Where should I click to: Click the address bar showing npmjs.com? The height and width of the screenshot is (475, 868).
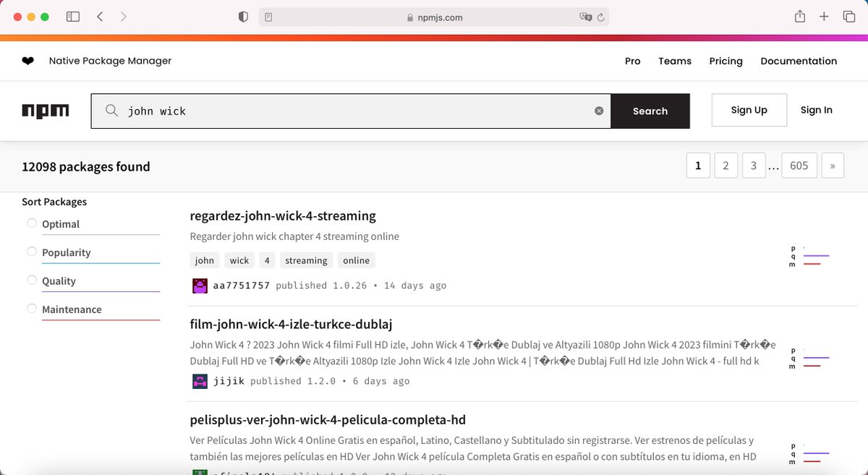click(434, 17)
